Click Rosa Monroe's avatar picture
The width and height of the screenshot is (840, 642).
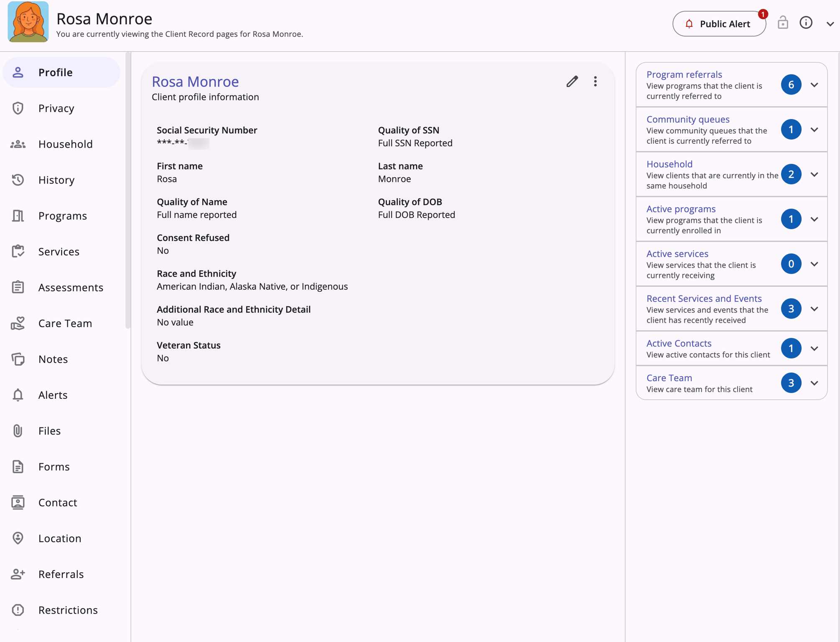28,22
